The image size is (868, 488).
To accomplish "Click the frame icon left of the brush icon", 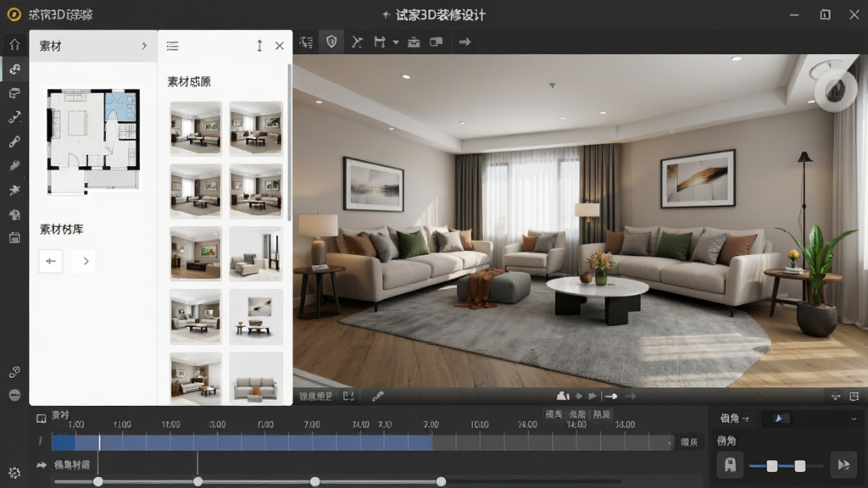I will [x=348, y=396].
